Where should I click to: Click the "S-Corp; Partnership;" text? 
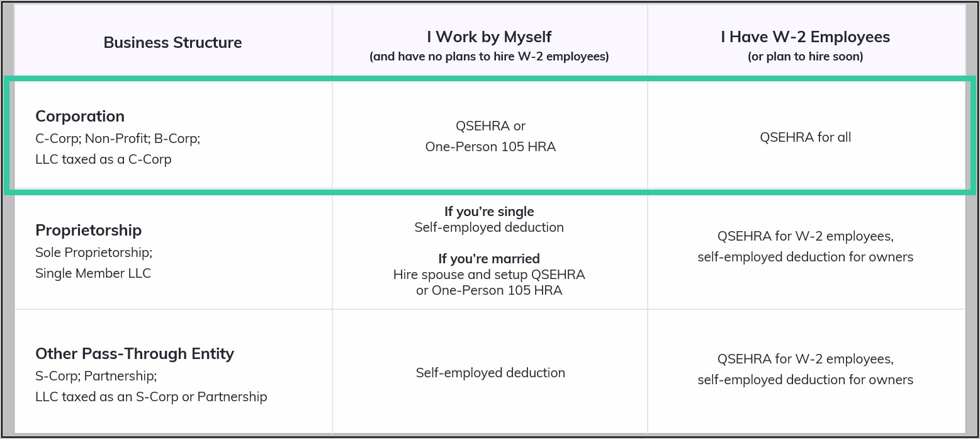[x=96, y=376]
